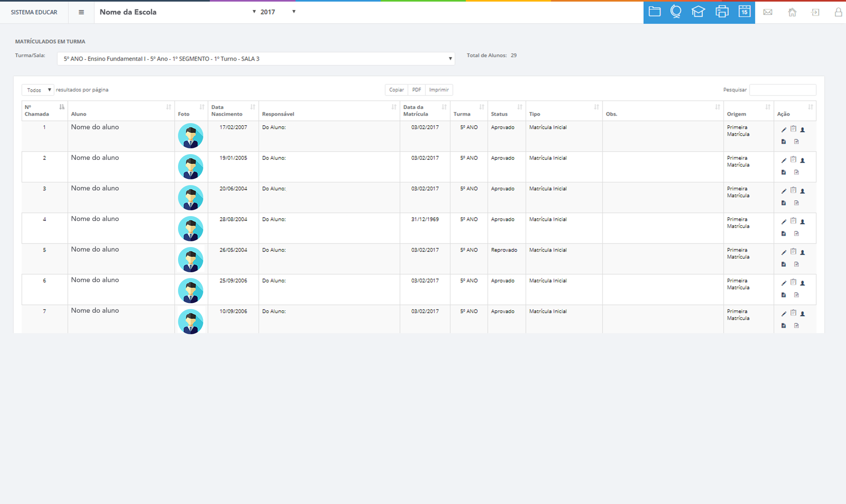Export table with PDF button

416,90
